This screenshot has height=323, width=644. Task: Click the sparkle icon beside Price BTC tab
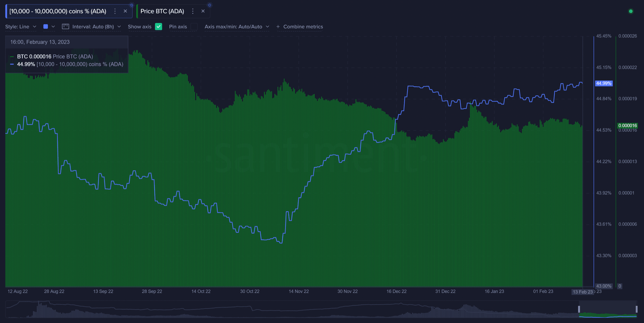pyautogui.click(x=209, y=5)
